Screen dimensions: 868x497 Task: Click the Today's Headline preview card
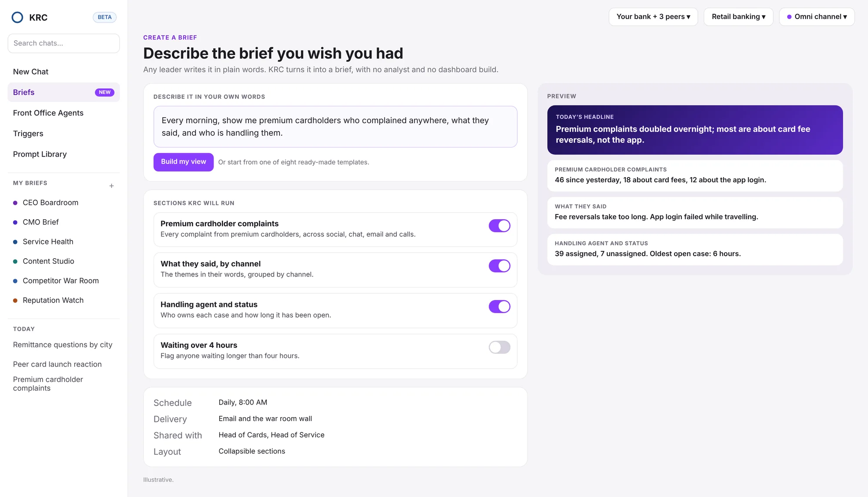tap(695, 130)
